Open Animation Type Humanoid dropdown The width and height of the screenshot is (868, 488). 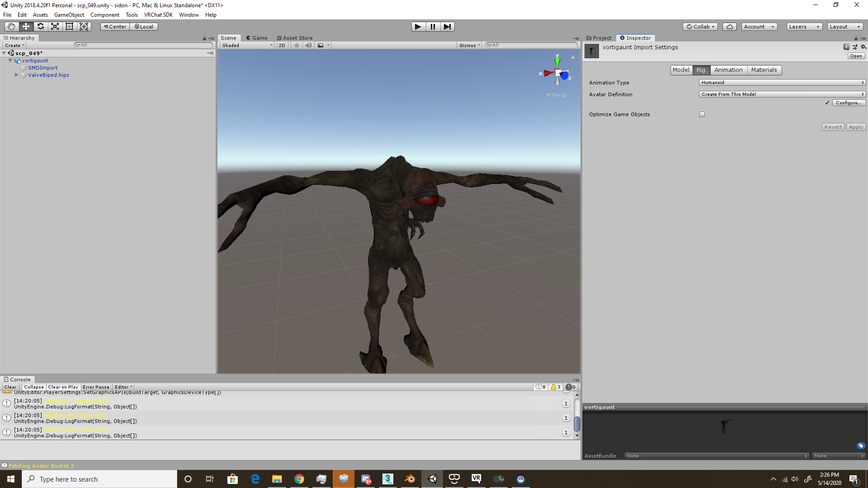point(782,83)
